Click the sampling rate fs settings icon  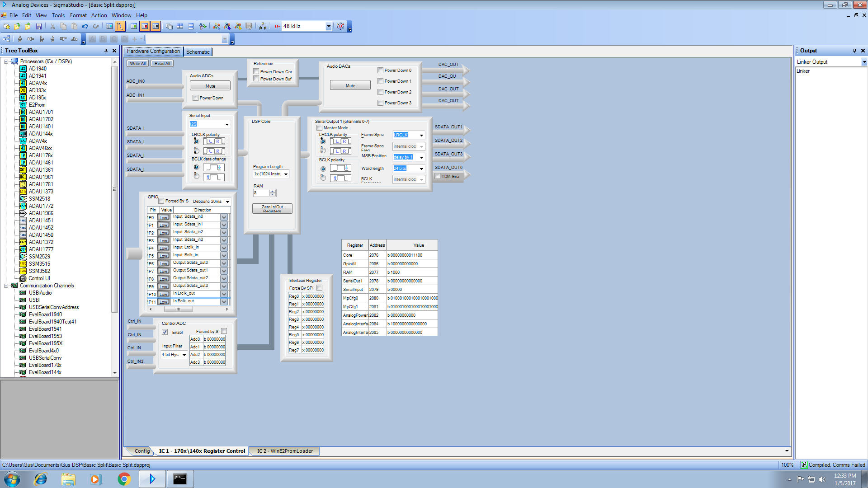(340, 26)
